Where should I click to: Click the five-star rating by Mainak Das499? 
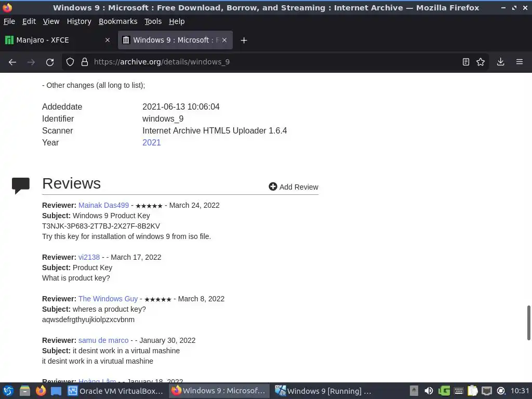click(149, 206)
